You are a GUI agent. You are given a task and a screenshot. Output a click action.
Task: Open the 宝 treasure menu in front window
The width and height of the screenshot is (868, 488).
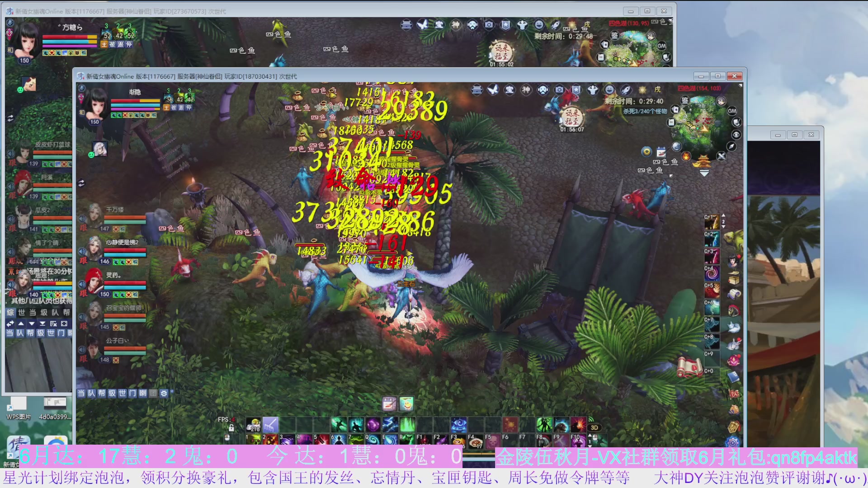509,89
